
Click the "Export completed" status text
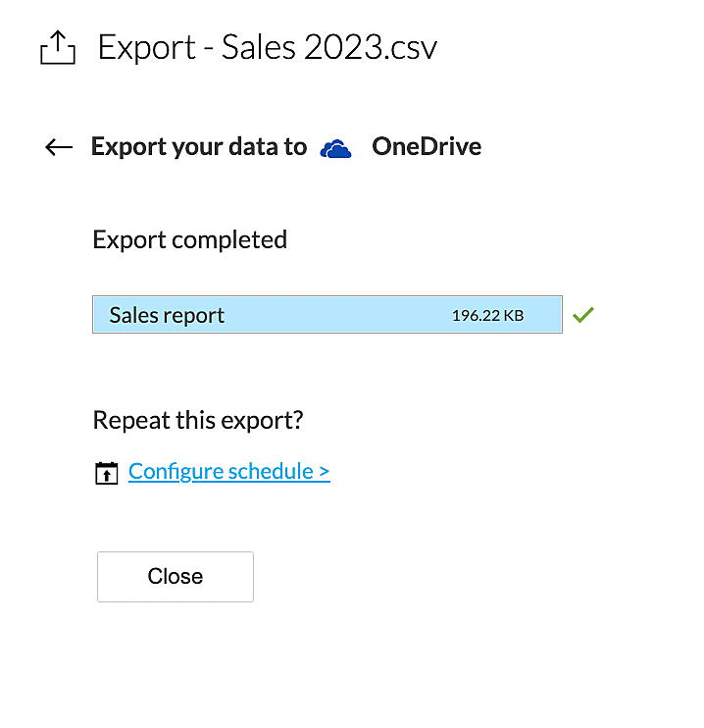coord(189,239)
